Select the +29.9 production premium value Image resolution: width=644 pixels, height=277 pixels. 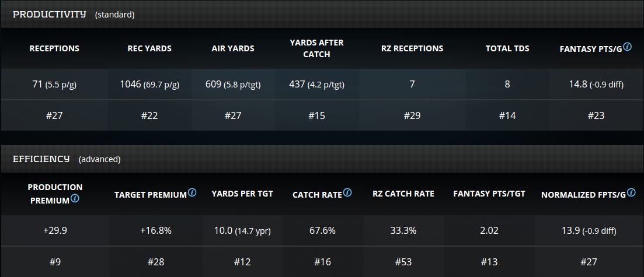click(55, 230)
